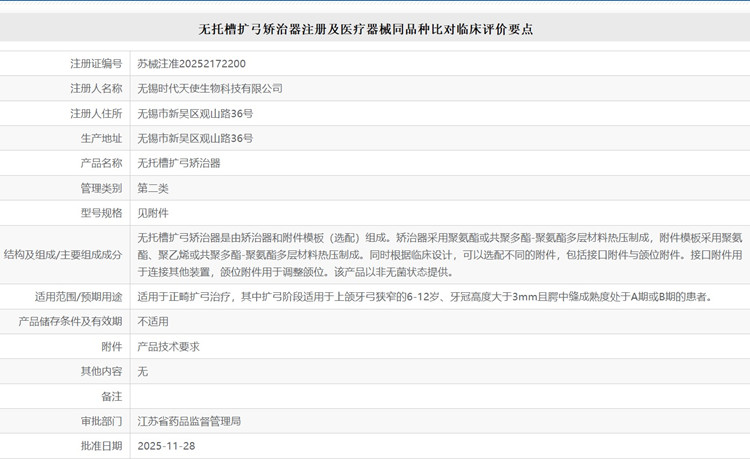Click the address value in 生产地址 row

194,138
